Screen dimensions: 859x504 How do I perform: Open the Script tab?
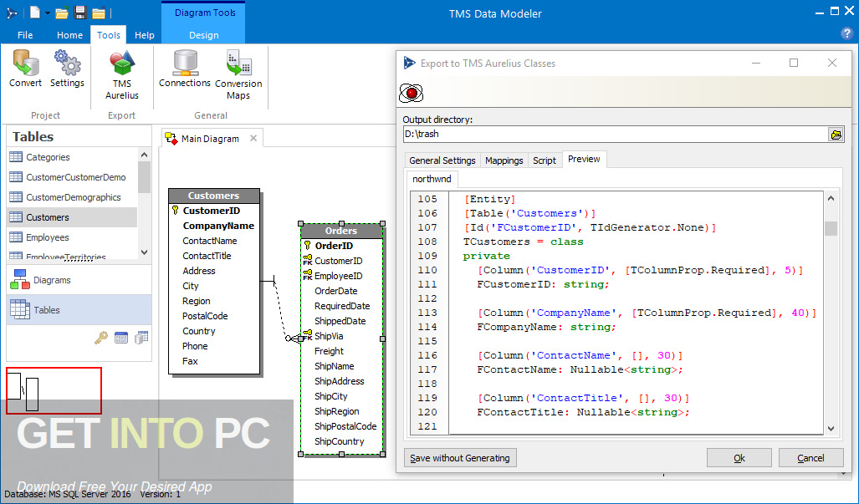tap(544, 160)
